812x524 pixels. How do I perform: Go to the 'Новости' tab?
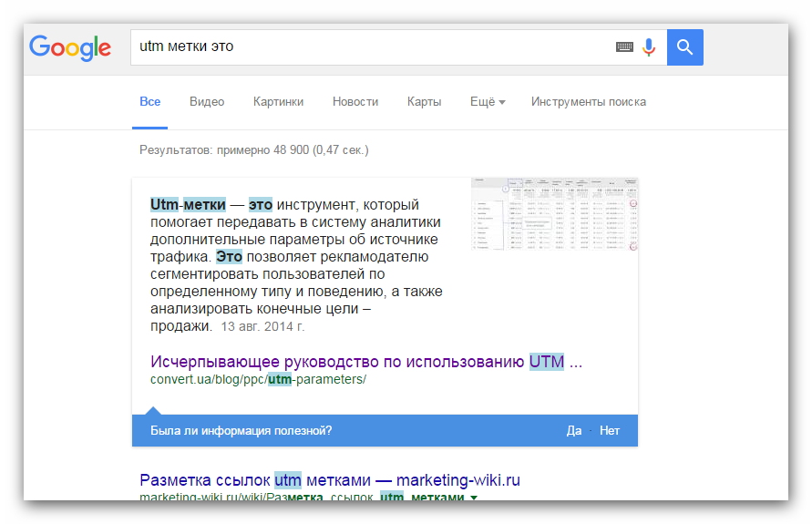pos(355,102)
